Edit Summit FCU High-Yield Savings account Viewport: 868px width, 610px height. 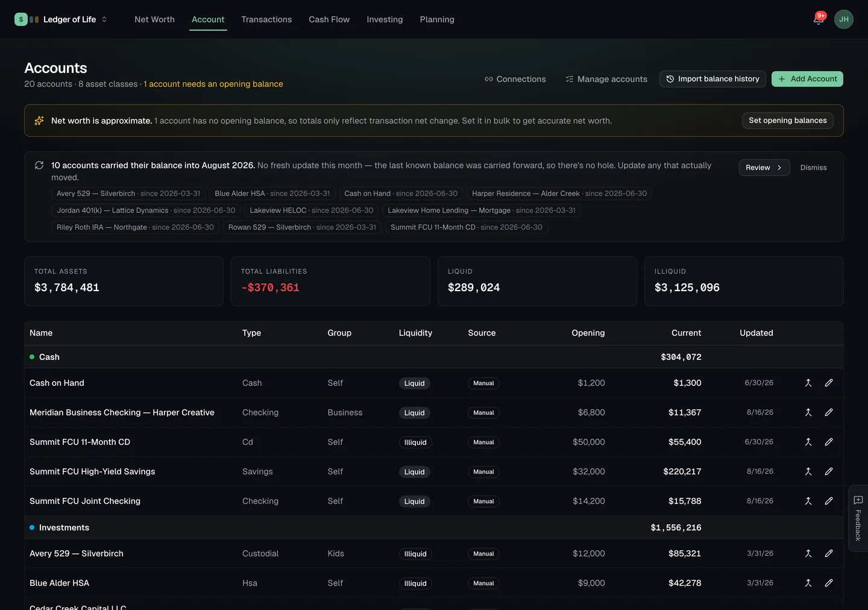coord(829,471)
